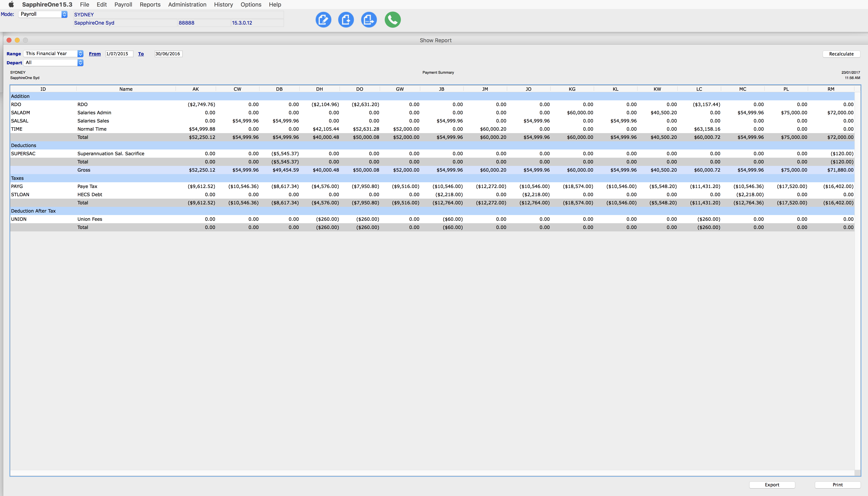The width and height of the screenshot is (868, 496).
Task: Click the Print button
Action: click(x=837, y=485)
